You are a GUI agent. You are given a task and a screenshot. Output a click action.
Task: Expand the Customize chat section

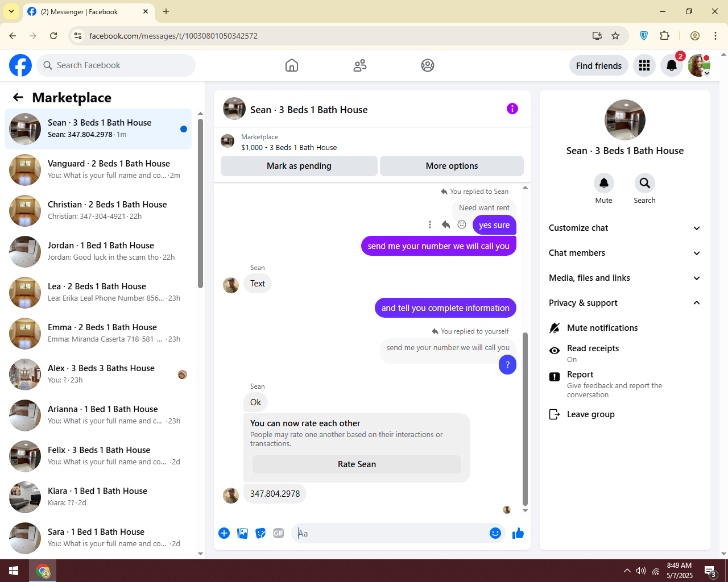pyautogui.click(x=624, y=228)
